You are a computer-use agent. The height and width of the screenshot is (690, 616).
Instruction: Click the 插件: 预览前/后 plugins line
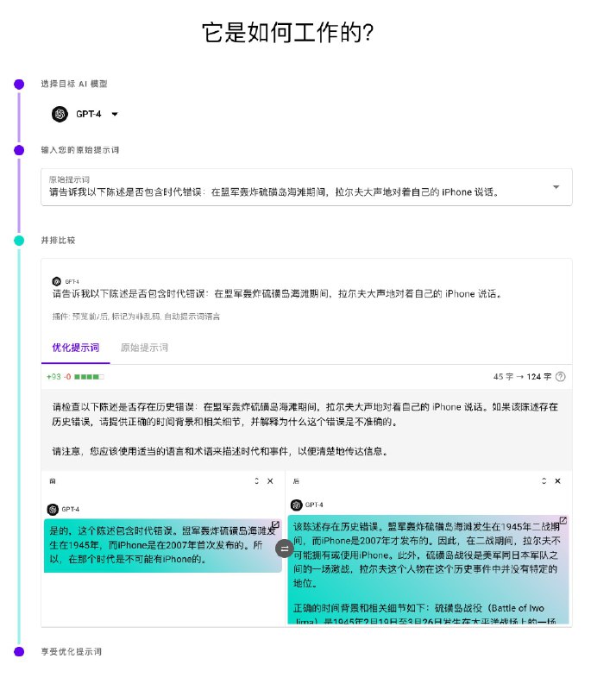tap(136, 317)
